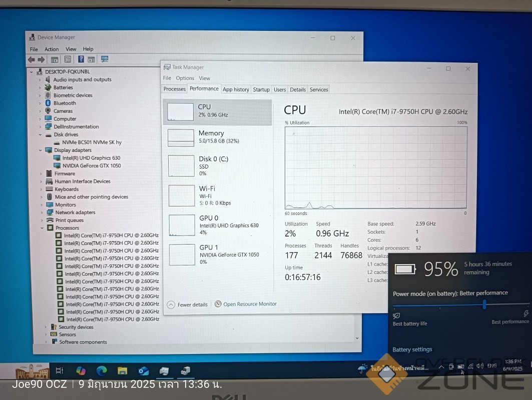Expand Bluetooth node
Viewport: 532px width, 400px height.
40,103
